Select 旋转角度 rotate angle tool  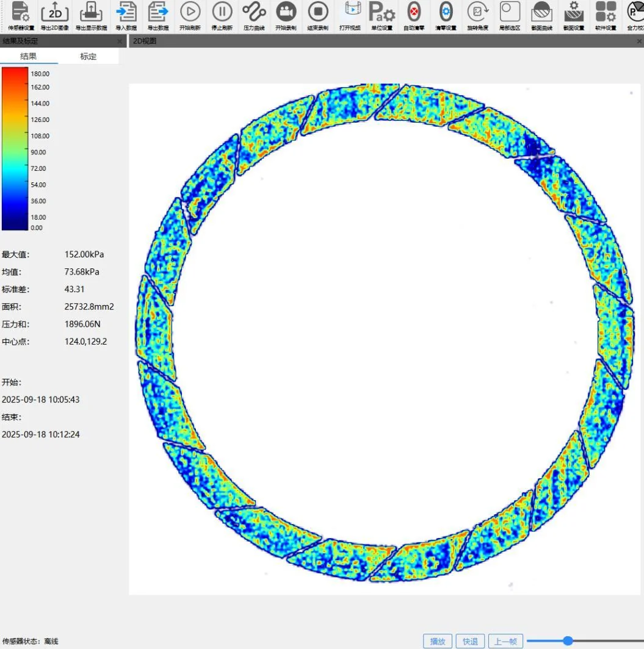[478, 16]
